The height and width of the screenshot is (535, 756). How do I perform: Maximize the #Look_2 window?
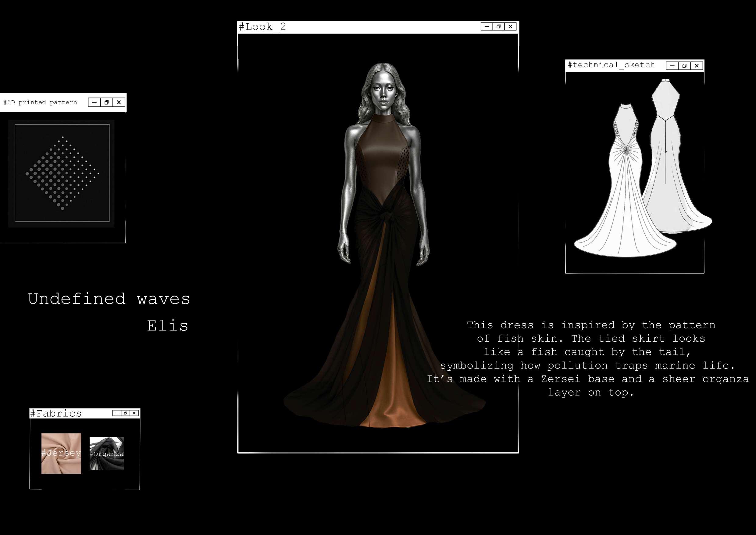498,27
